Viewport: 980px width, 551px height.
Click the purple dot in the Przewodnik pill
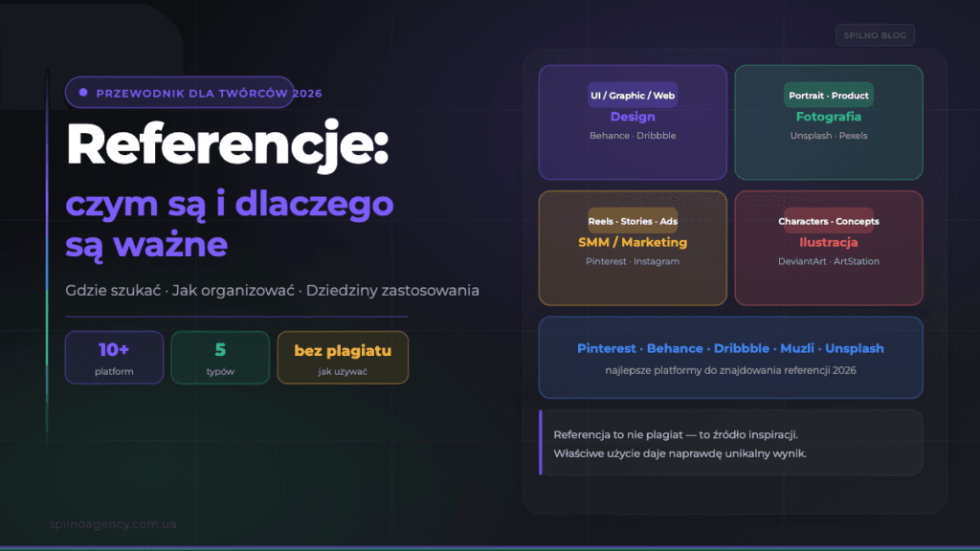click(83, 93)
